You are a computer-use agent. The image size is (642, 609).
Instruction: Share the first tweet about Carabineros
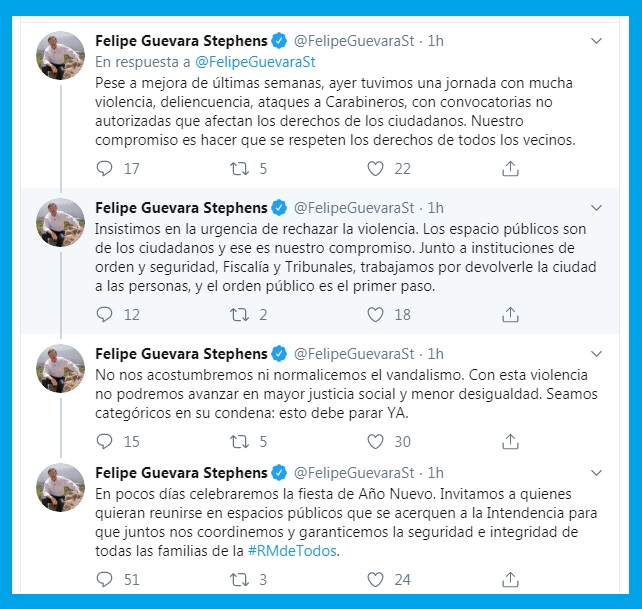click(510, 169)
